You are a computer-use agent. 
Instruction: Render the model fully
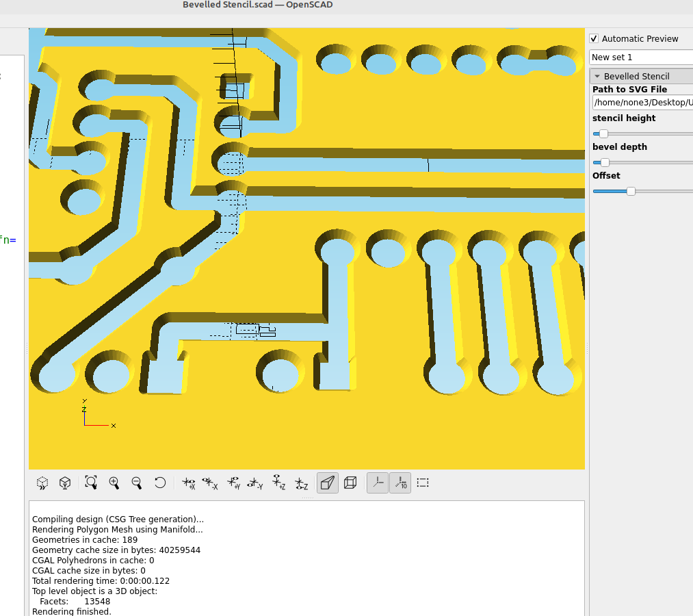tap(64, 483)
